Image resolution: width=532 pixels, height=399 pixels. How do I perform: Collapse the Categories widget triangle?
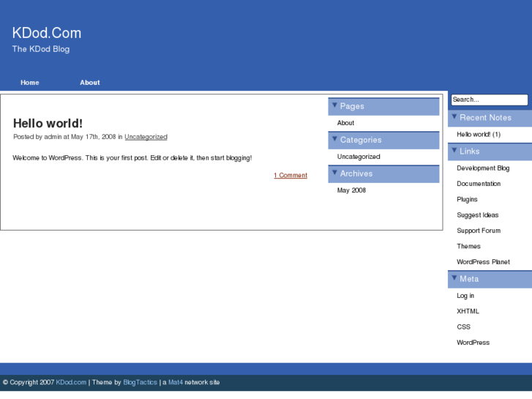click(334, 139)
